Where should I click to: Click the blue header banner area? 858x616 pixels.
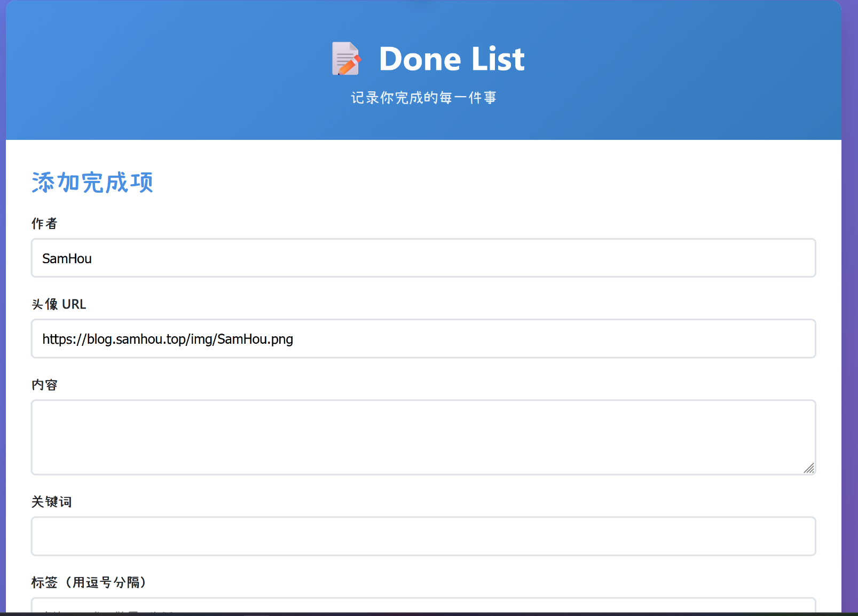click(160, 69)
